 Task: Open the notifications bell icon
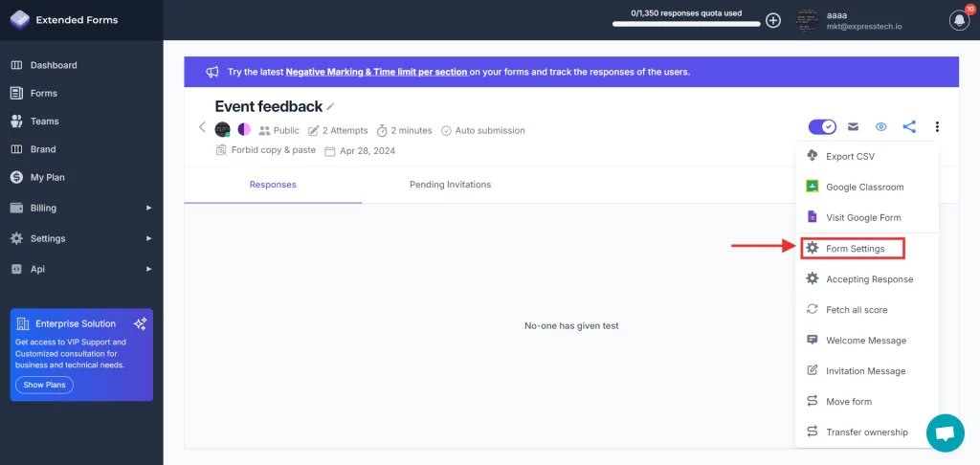pos(959,21)
